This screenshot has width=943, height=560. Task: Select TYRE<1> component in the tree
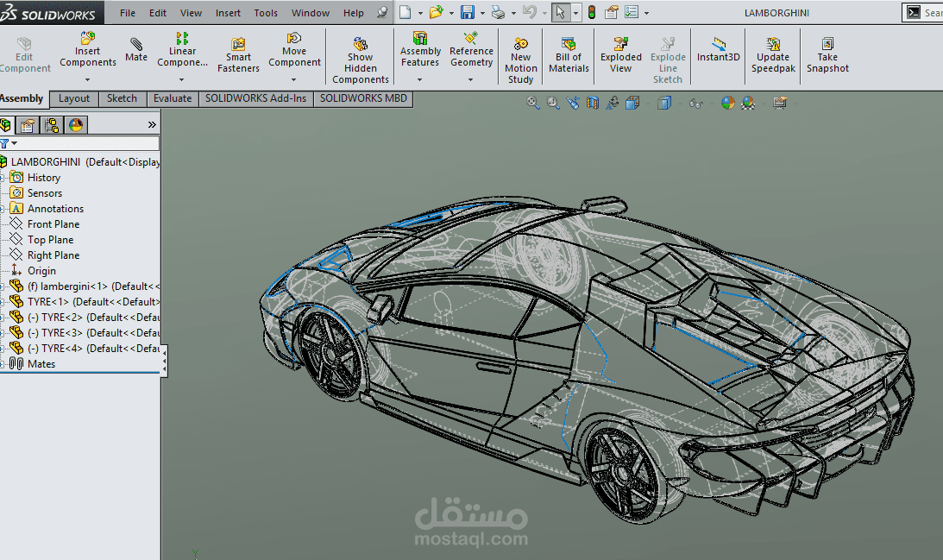[94, 302]
